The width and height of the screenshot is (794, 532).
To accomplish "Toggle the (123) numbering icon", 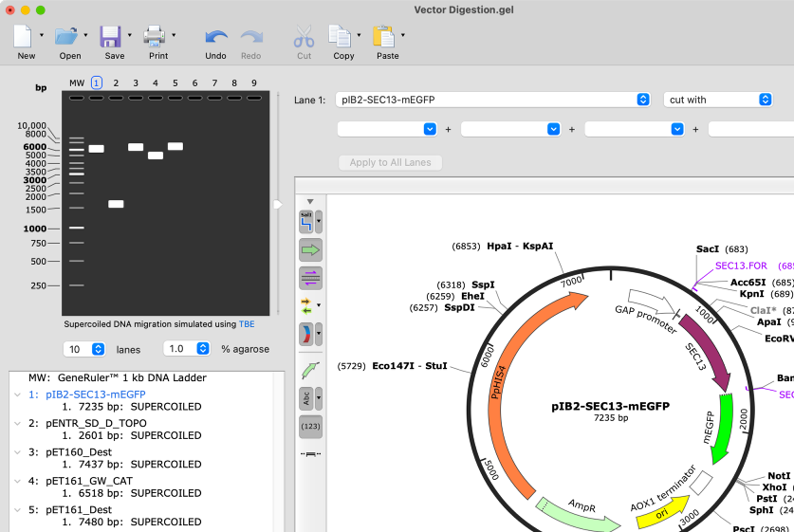I will coord(310,426).
